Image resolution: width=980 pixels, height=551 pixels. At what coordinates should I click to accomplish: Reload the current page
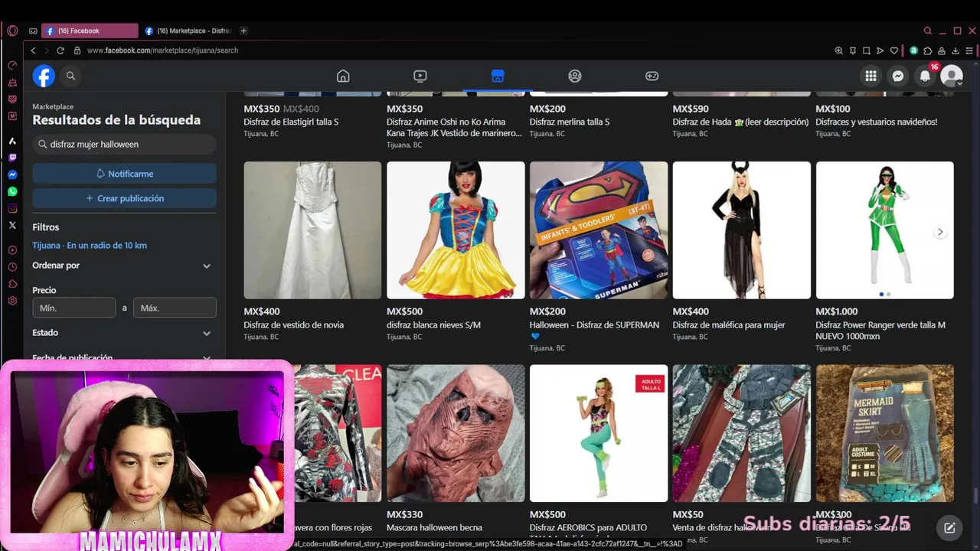click(61, 51)
